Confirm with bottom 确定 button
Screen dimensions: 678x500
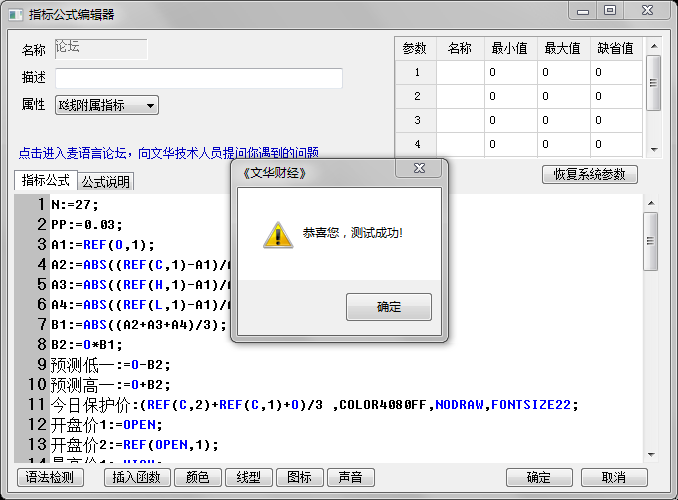pos(539,478)
